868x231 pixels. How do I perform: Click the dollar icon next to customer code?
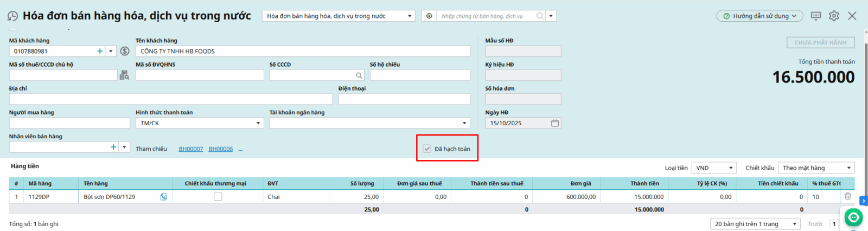pyautogui.click(x=125, y=51)
